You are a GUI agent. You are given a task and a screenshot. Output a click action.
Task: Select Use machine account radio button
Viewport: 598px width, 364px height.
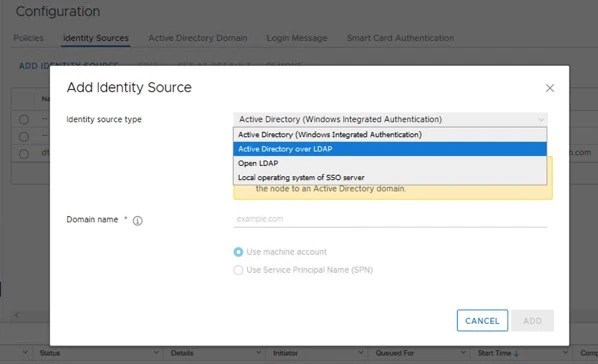pos(238,252)
